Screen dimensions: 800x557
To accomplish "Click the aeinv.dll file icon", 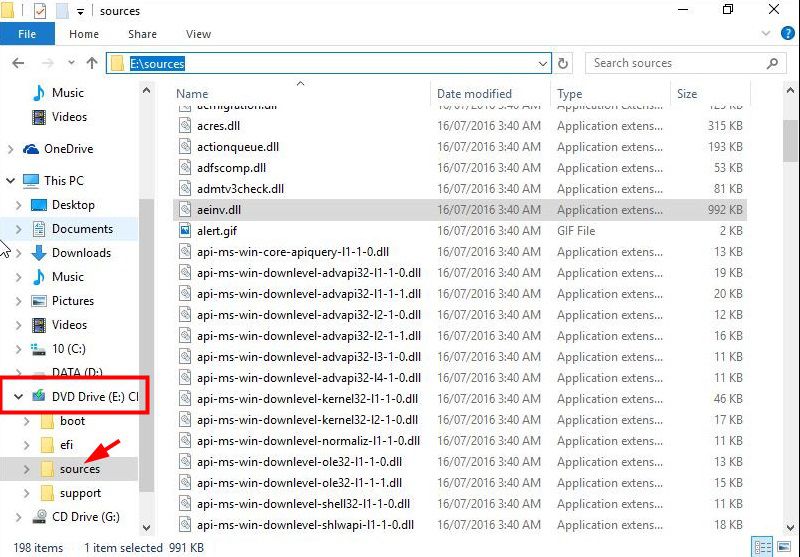I will tap(185, 210).
